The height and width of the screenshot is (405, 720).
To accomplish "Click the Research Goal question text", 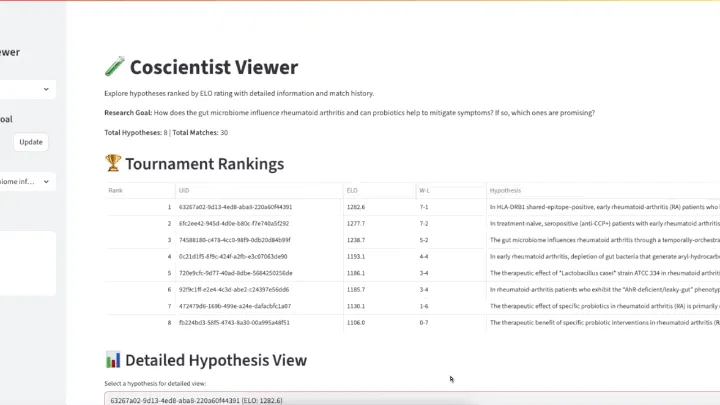I will tap(374, 113).
